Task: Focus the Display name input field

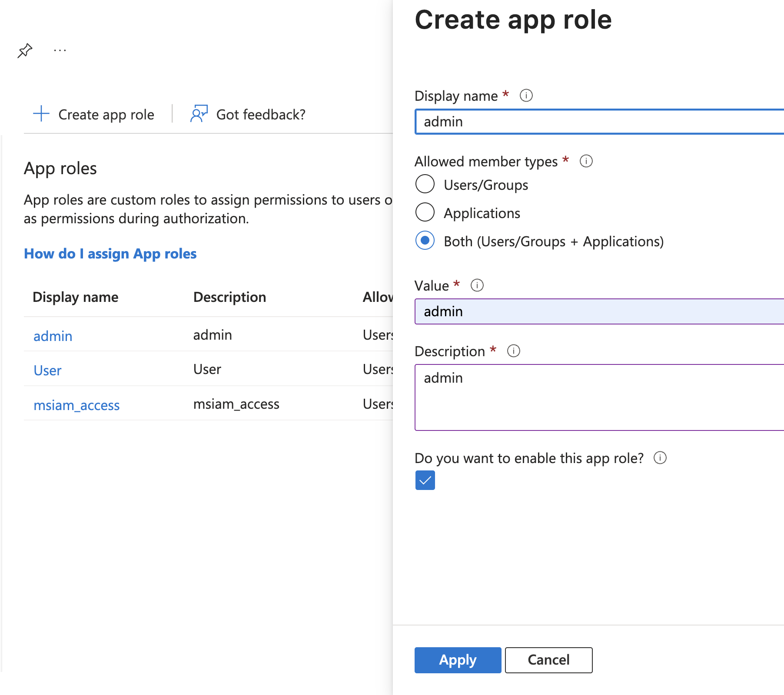Action: coord(599,122)
